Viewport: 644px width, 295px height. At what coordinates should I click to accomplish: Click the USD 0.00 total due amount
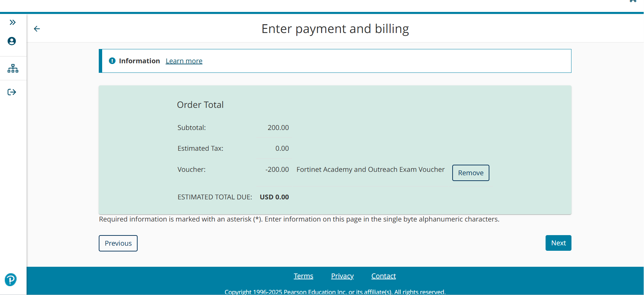coord(274,197)
